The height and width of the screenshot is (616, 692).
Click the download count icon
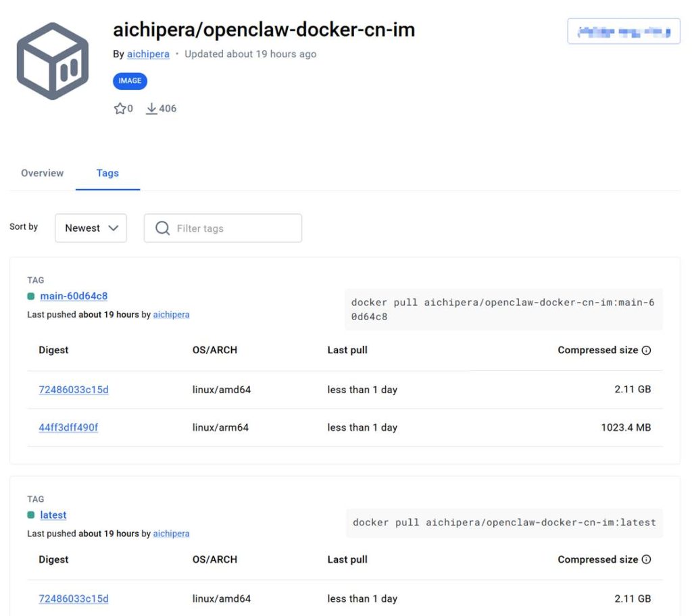point(151,109)
